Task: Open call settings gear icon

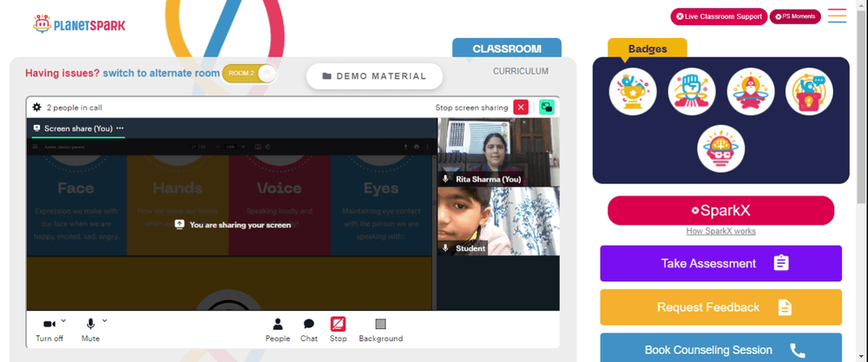Action: coord(37,108)
